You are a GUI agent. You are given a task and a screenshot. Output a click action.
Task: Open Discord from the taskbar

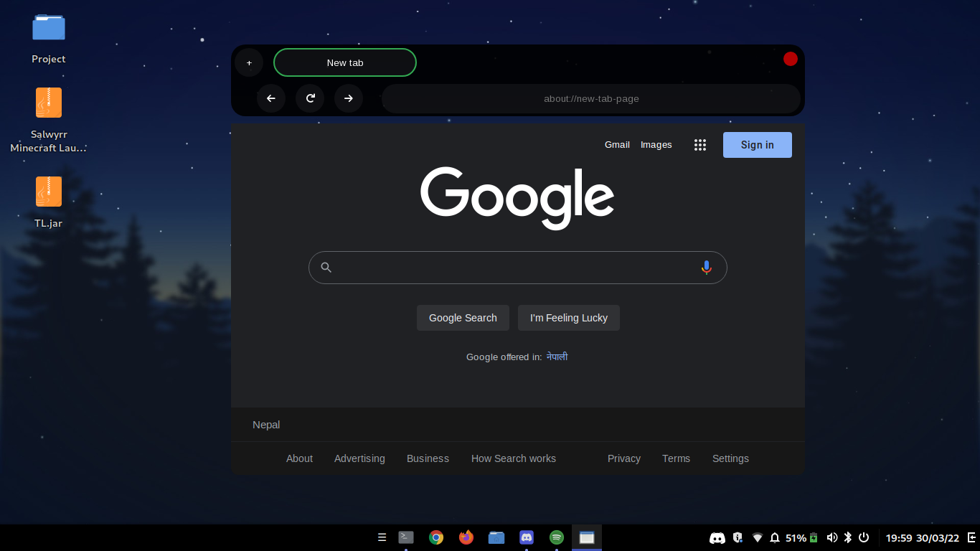pyautogui.click(x=527, y=537)
